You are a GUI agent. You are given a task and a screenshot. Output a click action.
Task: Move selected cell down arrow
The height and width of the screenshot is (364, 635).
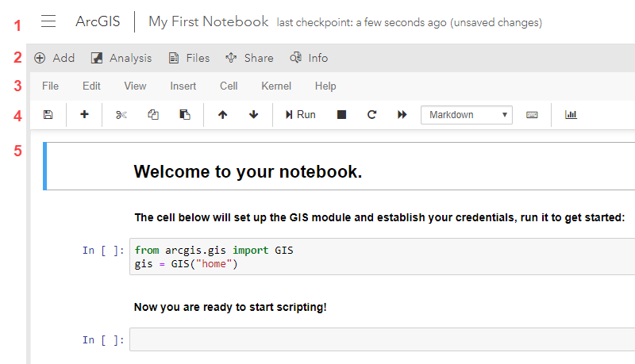(254, 115)
